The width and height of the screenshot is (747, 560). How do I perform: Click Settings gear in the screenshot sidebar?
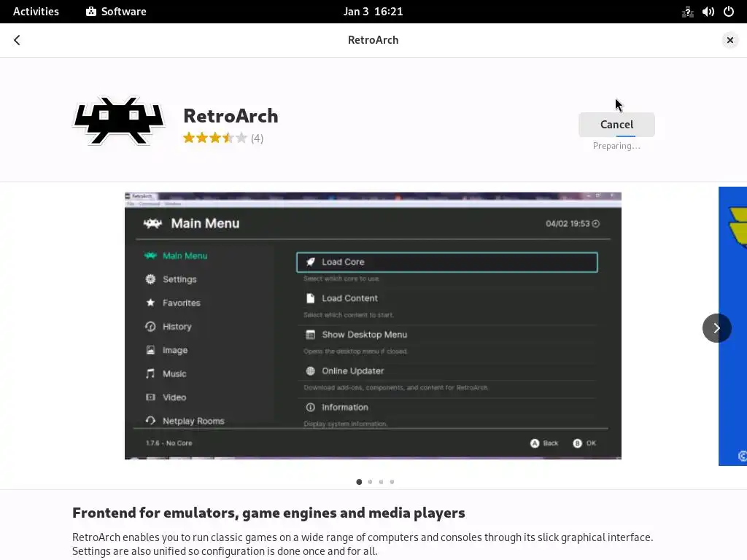tap(150, 279)
